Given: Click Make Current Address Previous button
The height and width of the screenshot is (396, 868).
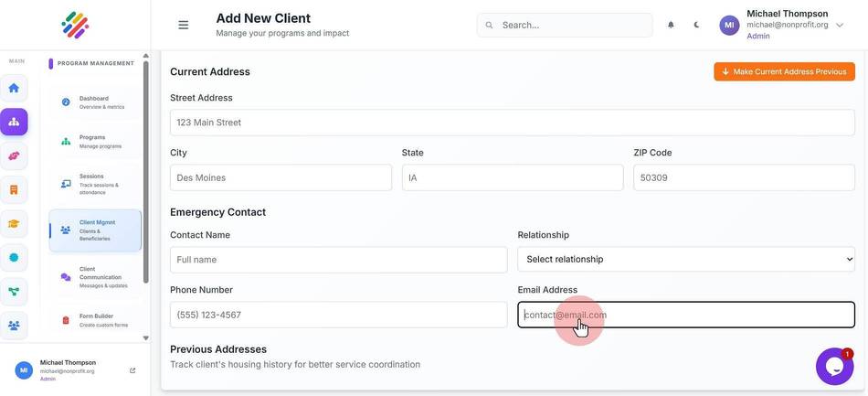Looking at the screenshot, I should click(784, 71).
